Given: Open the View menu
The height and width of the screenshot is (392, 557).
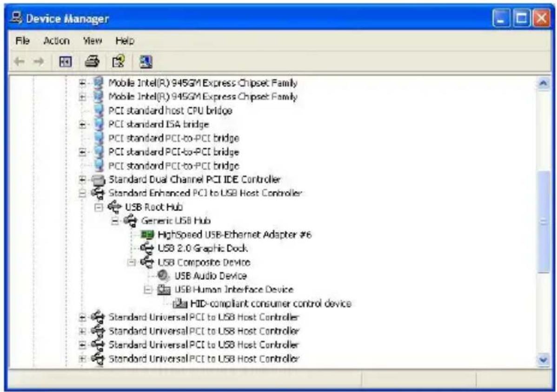Looking at the screenshot, I should [93, 41].
